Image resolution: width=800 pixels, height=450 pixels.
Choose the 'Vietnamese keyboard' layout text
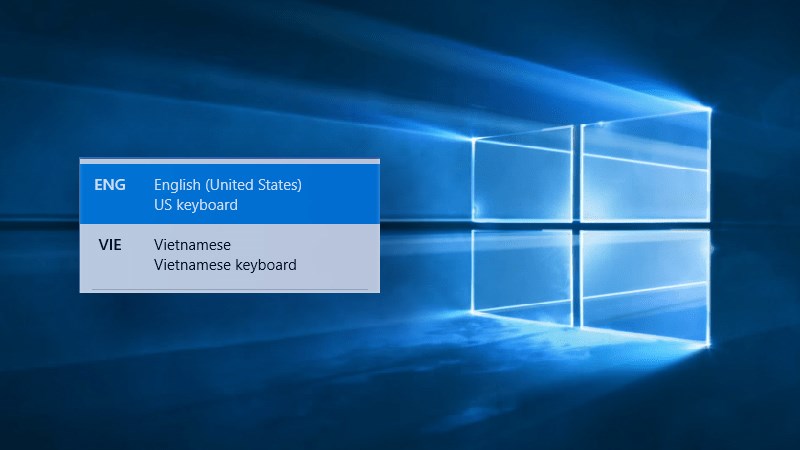(225, 265)
